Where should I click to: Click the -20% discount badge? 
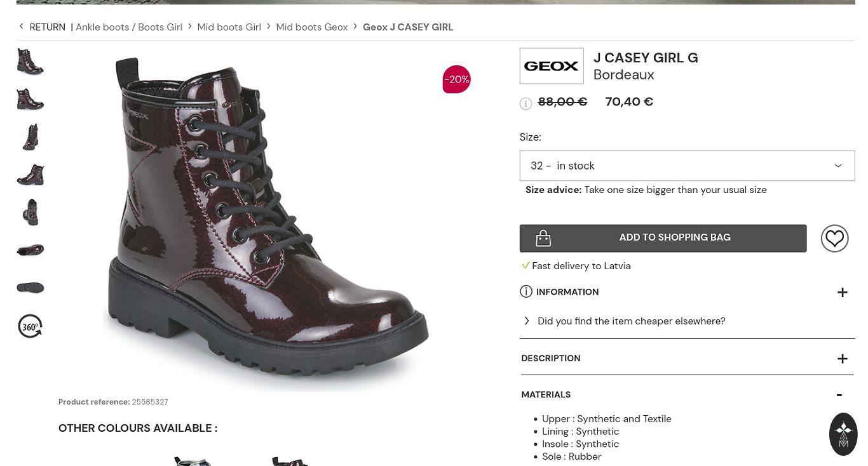tap(456, 79)
